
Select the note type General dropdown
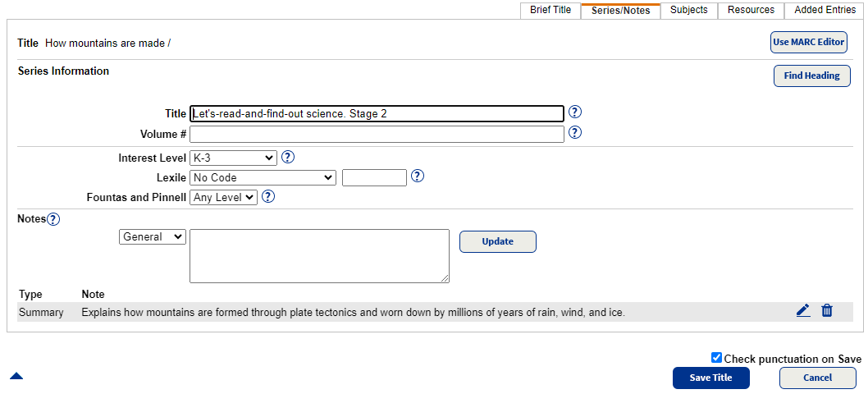[153, 236]
